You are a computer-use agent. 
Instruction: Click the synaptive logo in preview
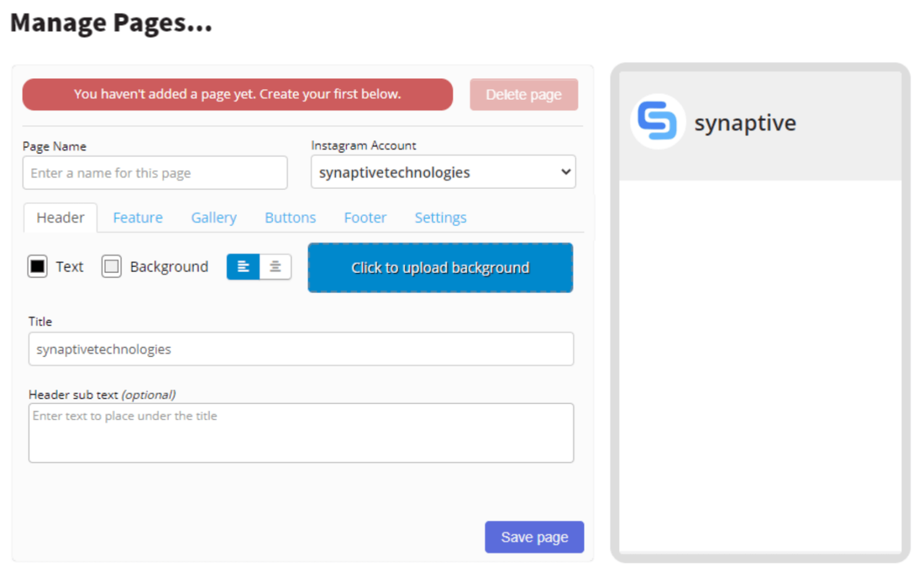point(657,121)
